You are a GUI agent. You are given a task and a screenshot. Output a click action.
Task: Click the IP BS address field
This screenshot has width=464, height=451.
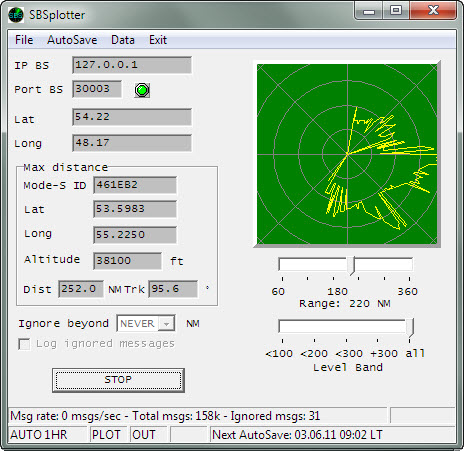click(132, 65)
